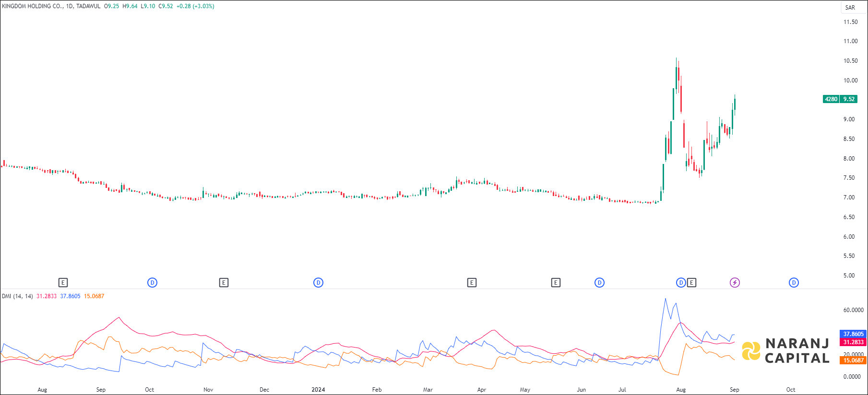Screen dimensions: 868x395
Task: Click the purple lightning bolt event marker
Action: [x=735, y=283]
